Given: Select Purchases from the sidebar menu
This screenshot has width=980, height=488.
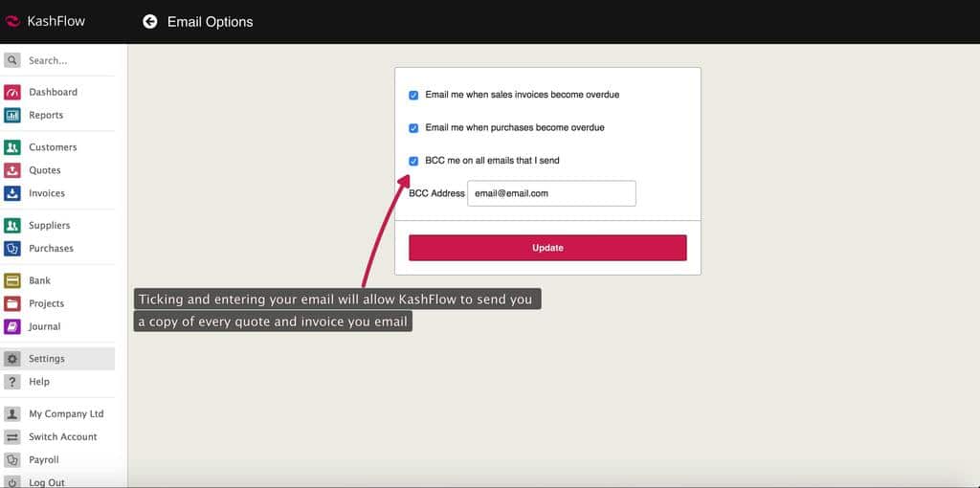Looking at the screenshot, I should 51,249.
